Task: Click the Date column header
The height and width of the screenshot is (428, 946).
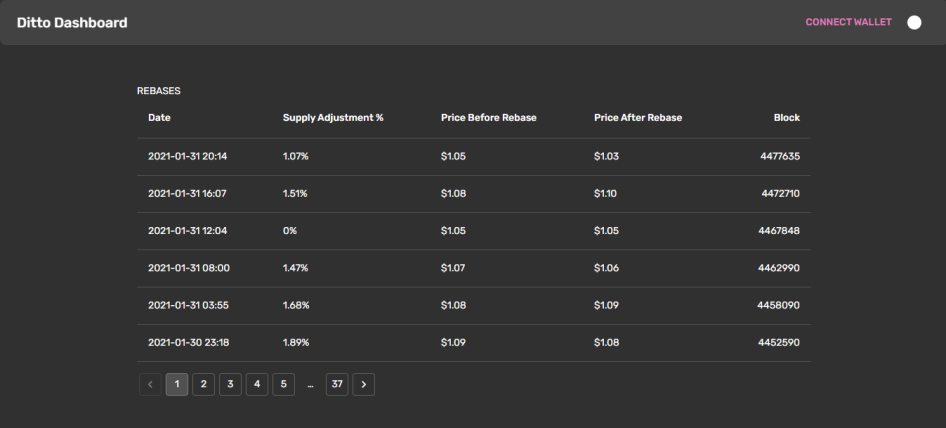Action: 159,118
